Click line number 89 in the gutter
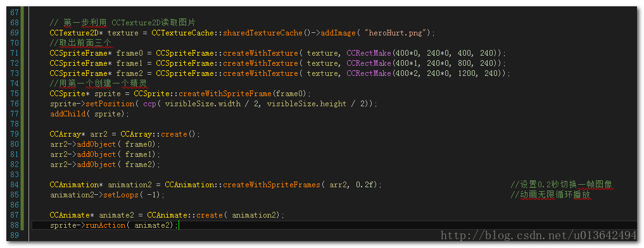644x248 pixels. point(14,235)
